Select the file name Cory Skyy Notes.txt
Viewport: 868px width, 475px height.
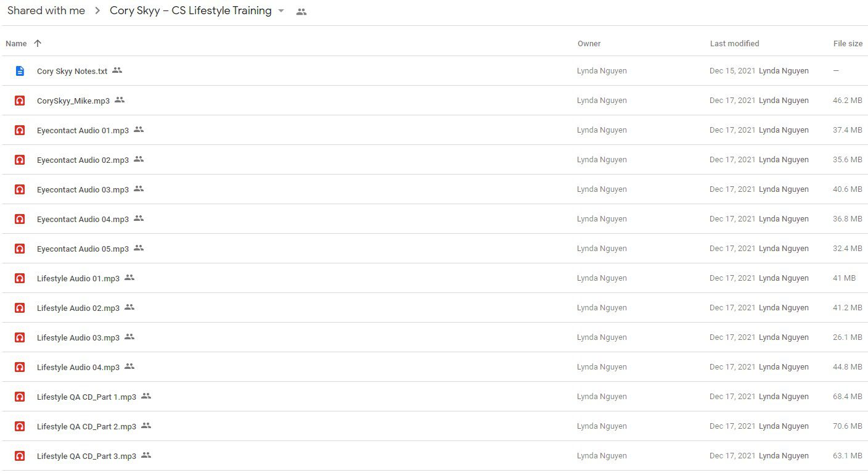72,72
